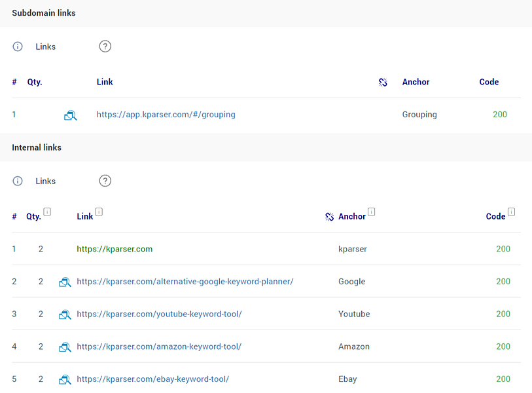Click the link-check icon for the app.kparser.com grouping row
Screen dimensions: 532x393
pos(71,115)
